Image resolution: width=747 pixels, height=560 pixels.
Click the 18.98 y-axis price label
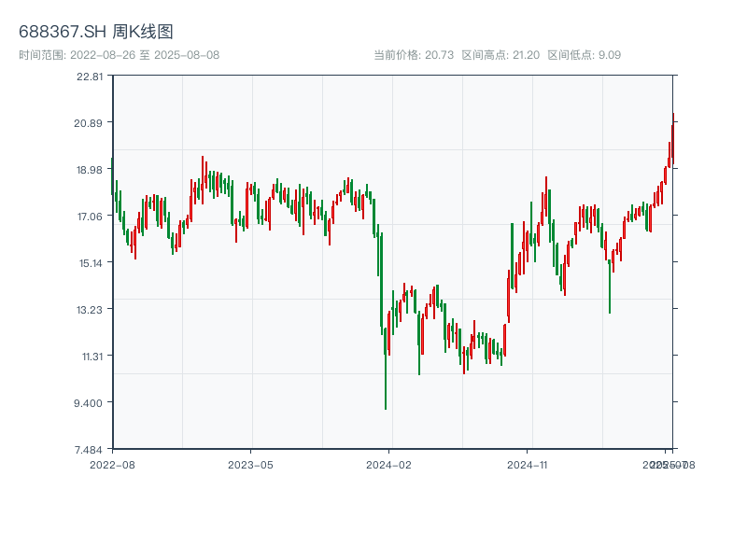click(91, 170)
